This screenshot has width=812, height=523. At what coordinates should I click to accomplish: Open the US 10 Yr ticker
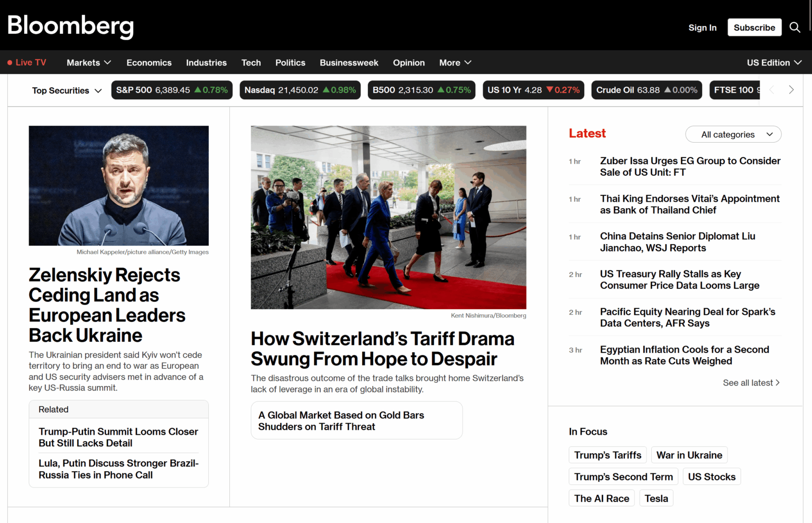click(x=533, y=90)
